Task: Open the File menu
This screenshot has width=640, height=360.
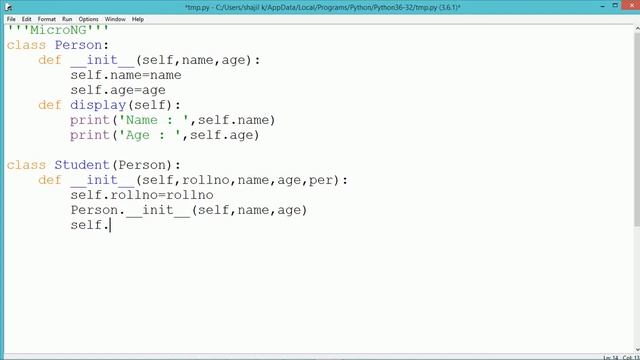Action: (x=11, y=19)
